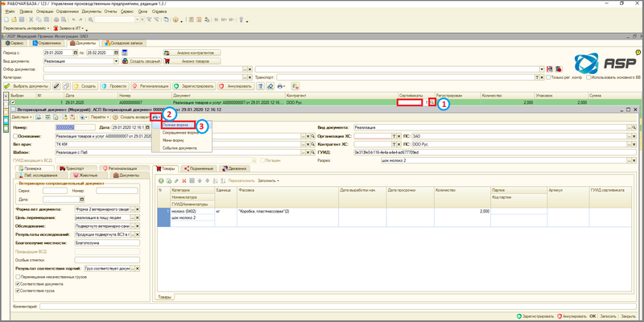This screenshot has height=322, width=644.
Task: Move row up with arrow in Товары toolbar
Action: 200,180
